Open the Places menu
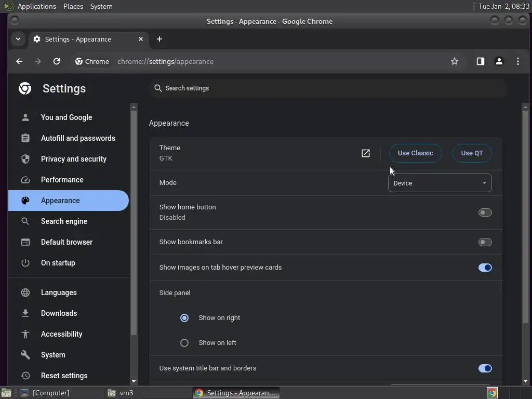The width and height of the screenshot is (532, 399). 73,6
